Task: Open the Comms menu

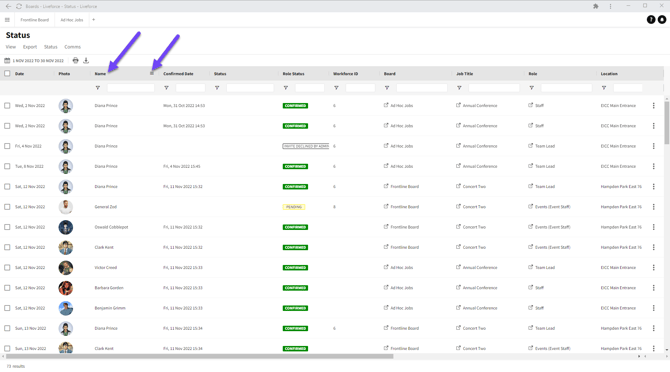Action: [x=72, y=47]
